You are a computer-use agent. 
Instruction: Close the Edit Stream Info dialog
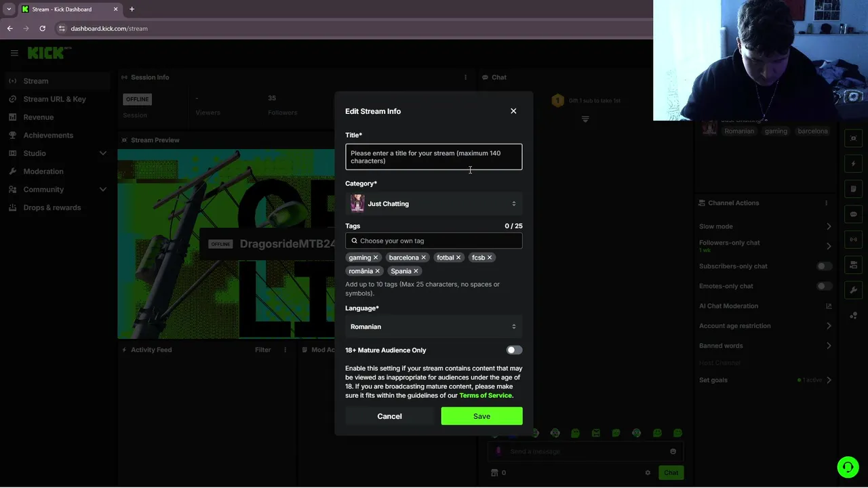tap(513, 111)
